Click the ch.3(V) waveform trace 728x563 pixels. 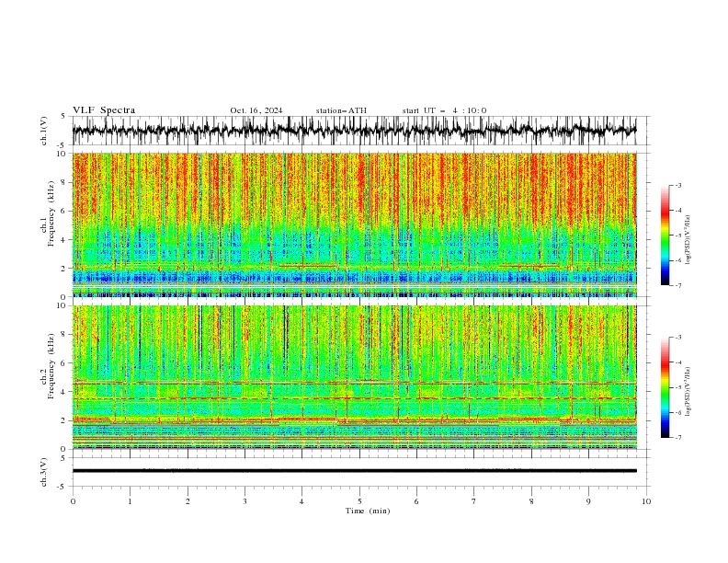click(355, 471)
